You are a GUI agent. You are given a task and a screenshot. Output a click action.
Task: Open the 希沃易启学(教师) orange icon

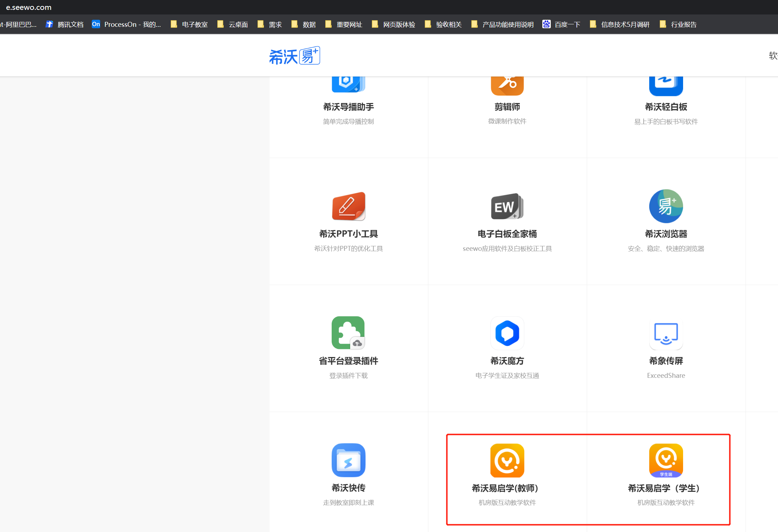click(507, 460)
